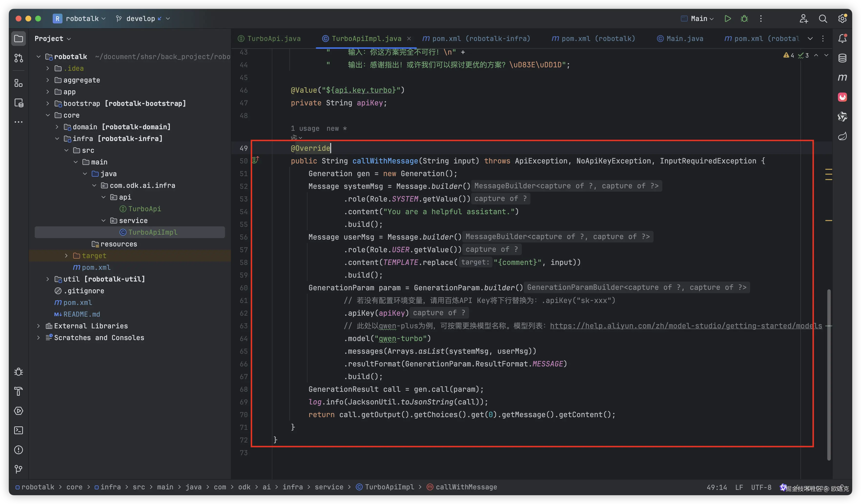Open the Problems tool window icon

(19, 450)
